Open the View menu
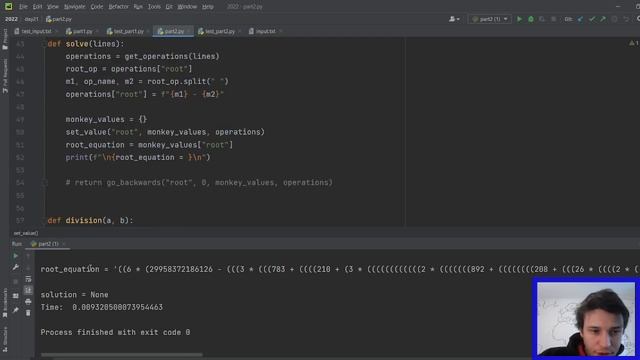640x360 pixels. [x=53, y=7]
